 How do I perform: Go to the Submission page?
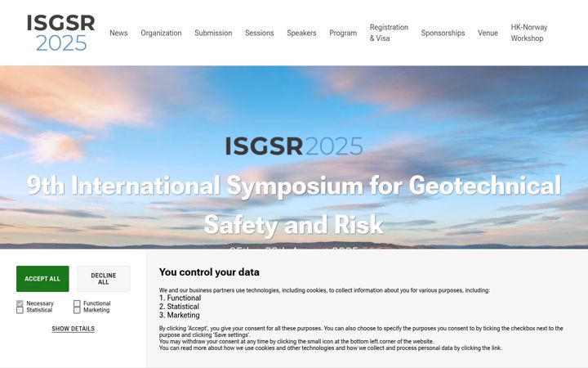(x=213, y=33)
